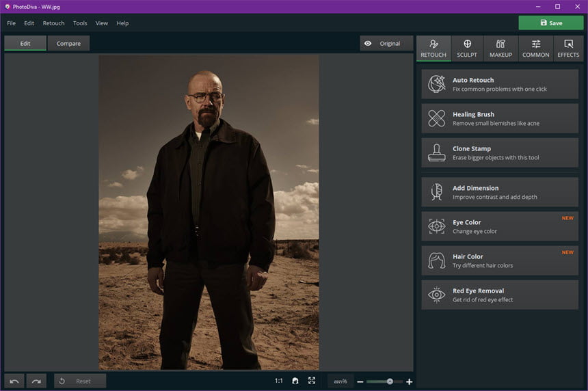
Task: Click the undo arrow icon
Action: (x=14, y=381)
